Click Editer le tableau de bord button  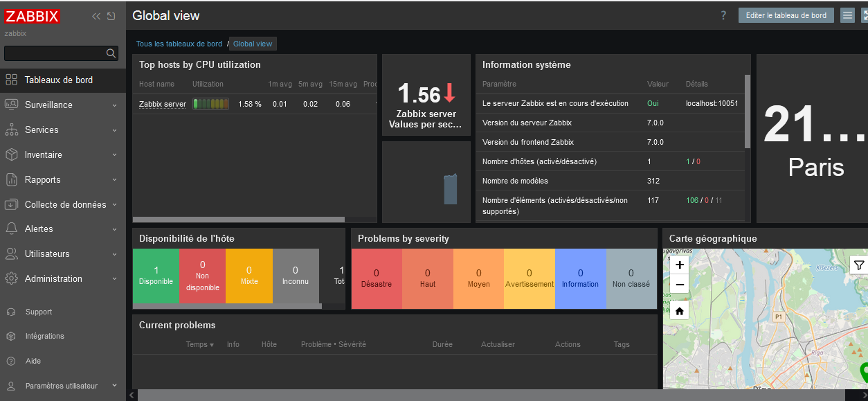tap(786, 15)
